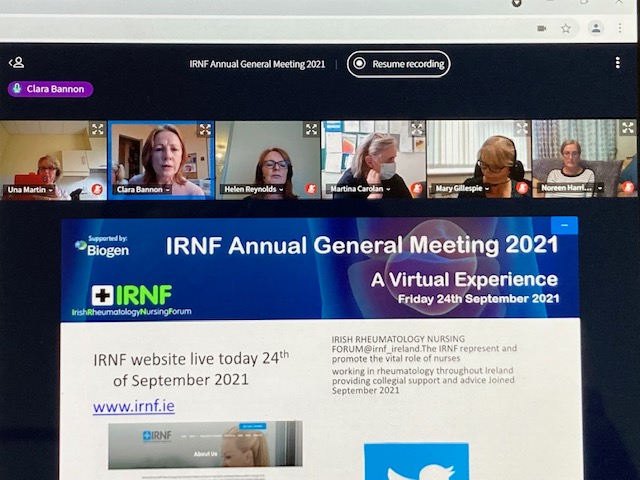Expand Clara Bannon's video to fullscreen
640x480 pixels.
[205, 129]
